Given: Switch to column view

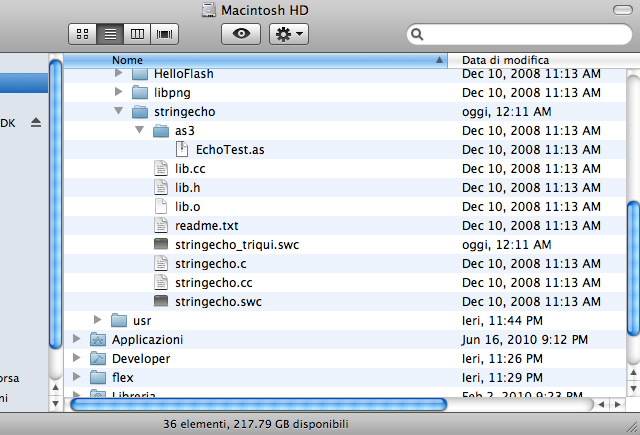Looking at the screenshot, I should [137, 34].
